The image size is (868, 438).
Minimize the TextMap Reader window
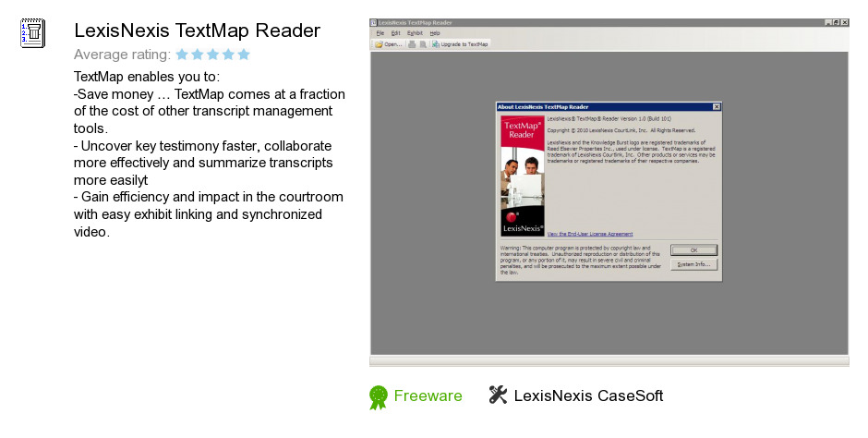point(828,23)
